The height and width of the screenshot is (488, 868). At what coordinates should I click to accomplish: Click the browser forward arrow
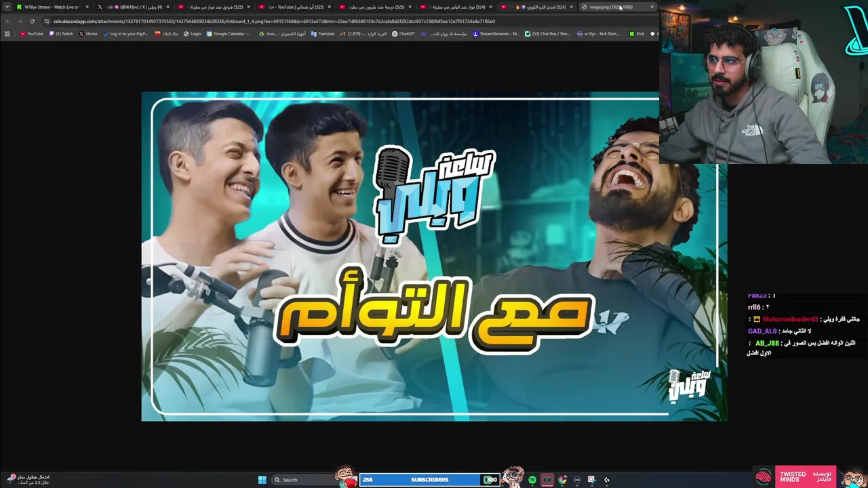coord(20,21)
